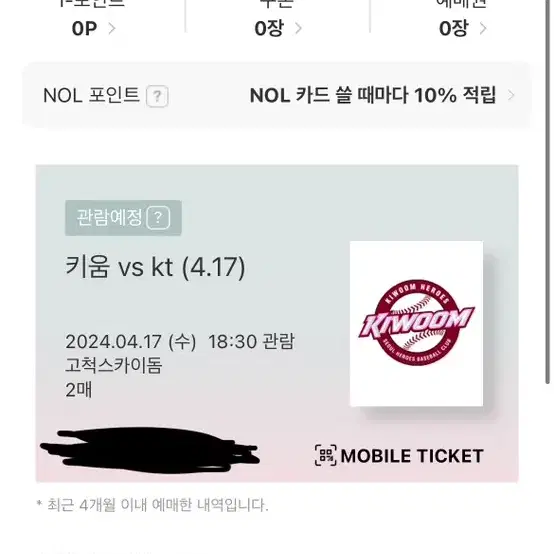Screen dimensions: 554x554
Task: Expand the rightmost 0장 chevron
Action: [x=483, y=28]
